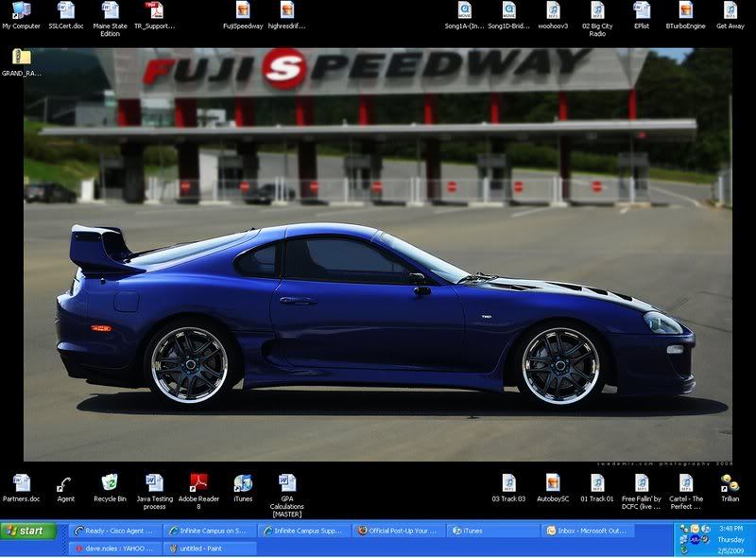Select the Recycle Bin icon
Image resolution: width=756 pixels, height=558 pixels.
coord(110,483)
